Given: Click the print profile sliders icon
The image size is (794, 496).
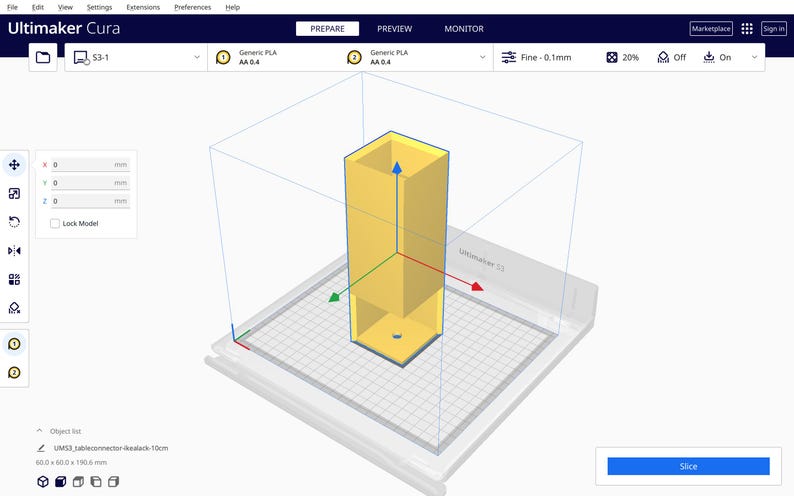Looking at the screenshot, I should (508, 57).
